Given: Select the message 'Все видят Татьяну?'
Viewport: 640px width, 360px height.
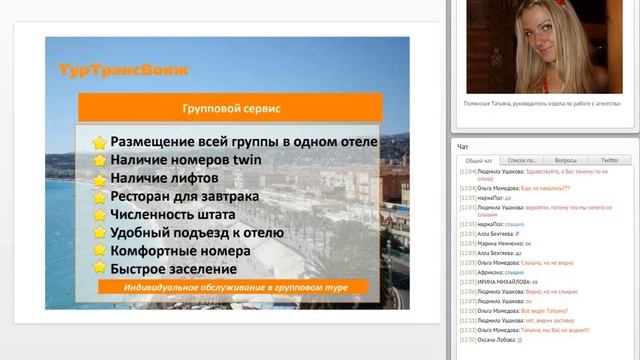Looking at the screenshot, I should 513,311.
